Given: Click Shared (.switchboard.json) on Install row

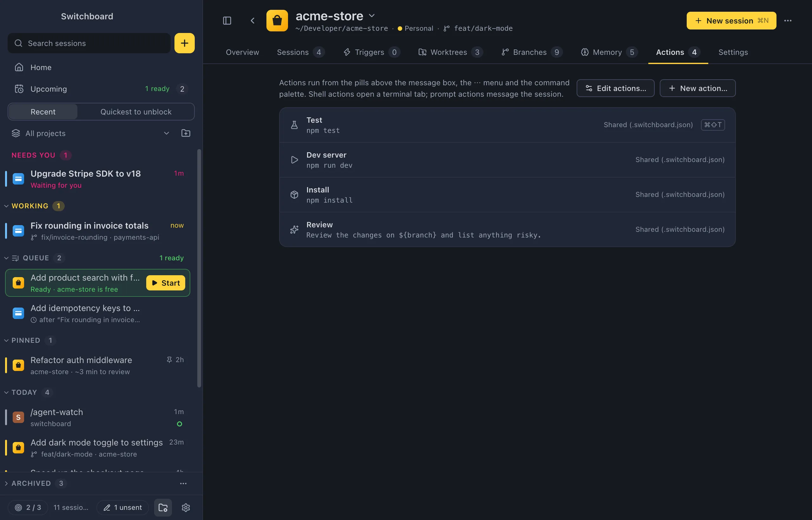Looking at the screenshot, I should click(x=680, y=194).
